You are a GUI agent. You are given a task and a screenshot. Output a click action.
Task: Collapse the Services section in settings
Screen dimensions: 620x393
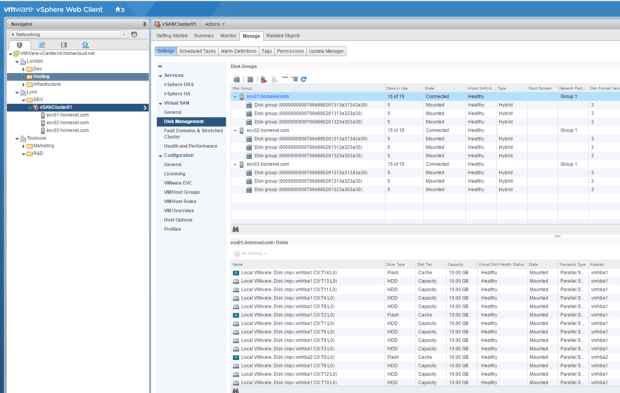pos(161,76)
